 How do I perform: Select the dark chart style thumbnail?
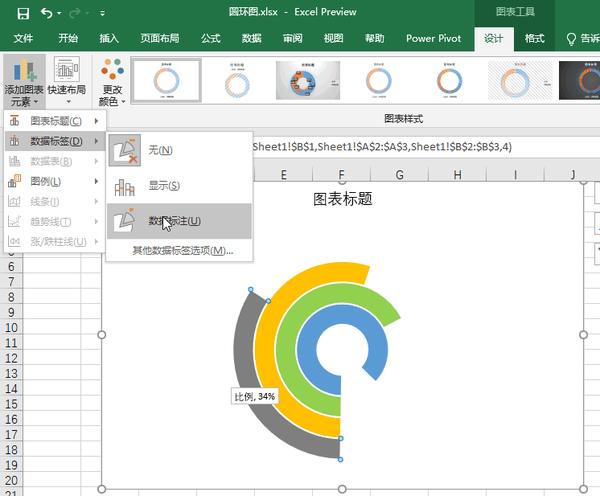click(579, 80)
